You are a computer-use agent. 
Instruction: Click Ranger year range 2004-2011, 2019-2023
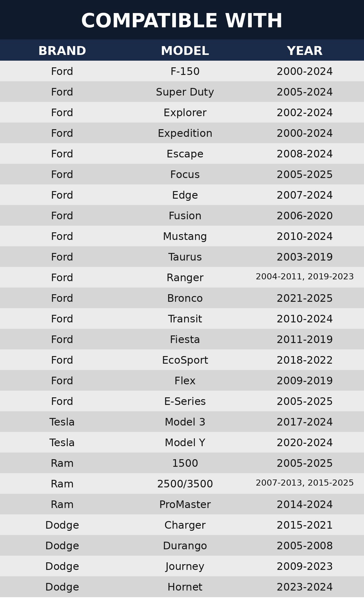[305, 277]
